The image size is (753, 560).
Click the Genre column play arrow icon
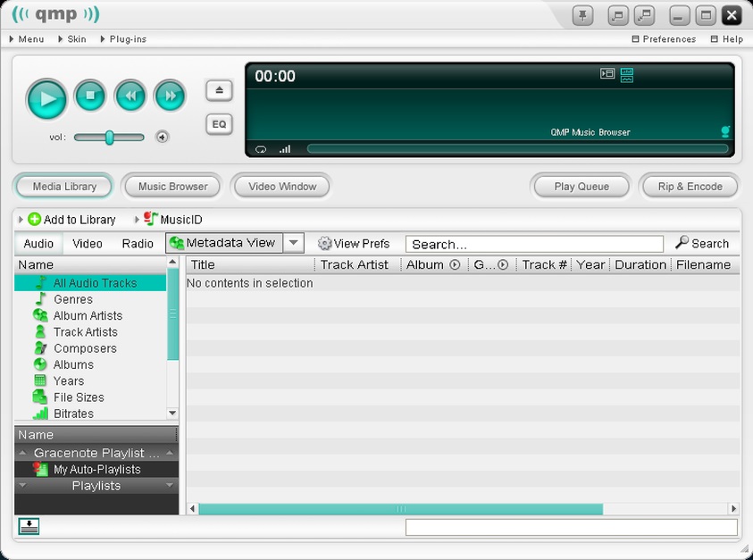coord(503,264)
